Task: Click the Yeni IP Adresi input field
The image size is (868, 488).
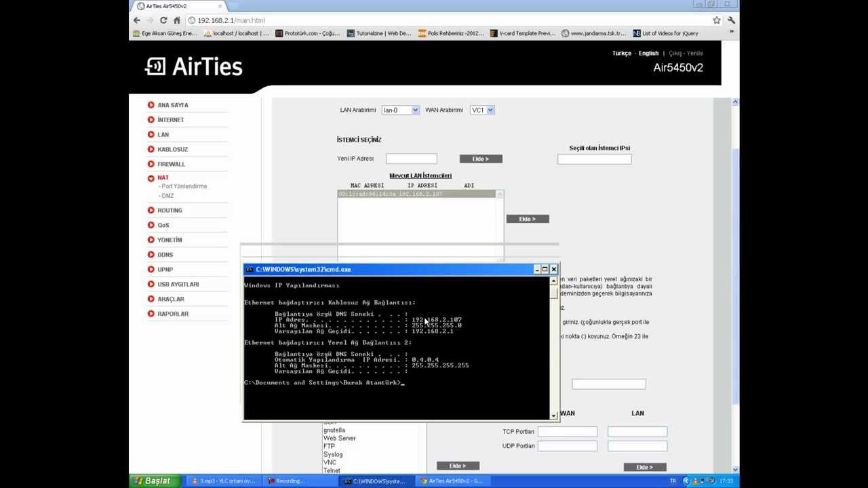Action: pyautogui.click(x=412, y=159)
